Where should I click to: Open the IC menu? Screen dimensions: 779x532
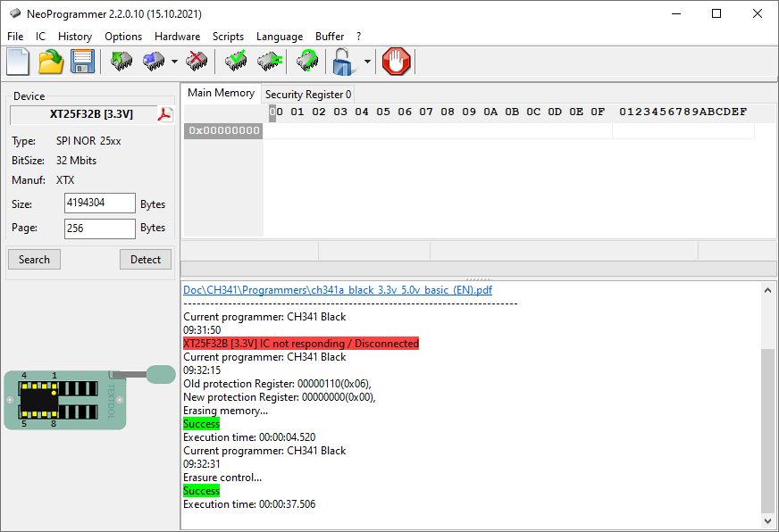point(40,37)
